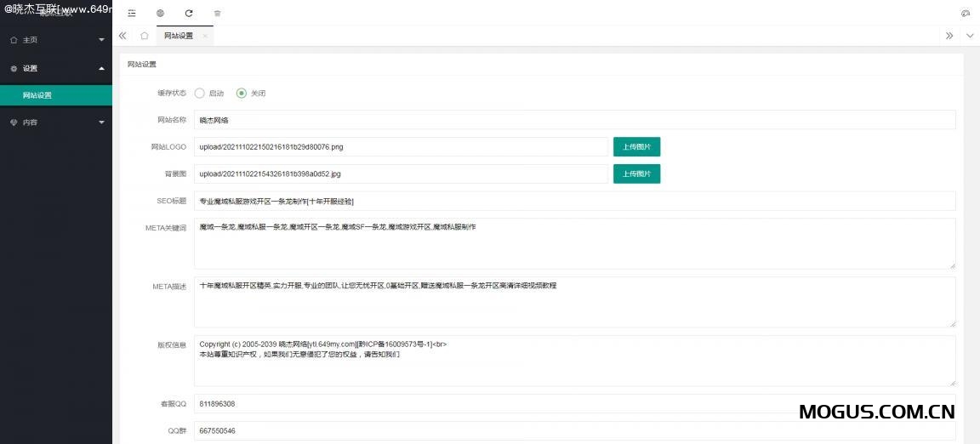This screenshot has height=444, width=980.
Task: Click 上传图片 button for 背景图
Action: click(636, 174)
